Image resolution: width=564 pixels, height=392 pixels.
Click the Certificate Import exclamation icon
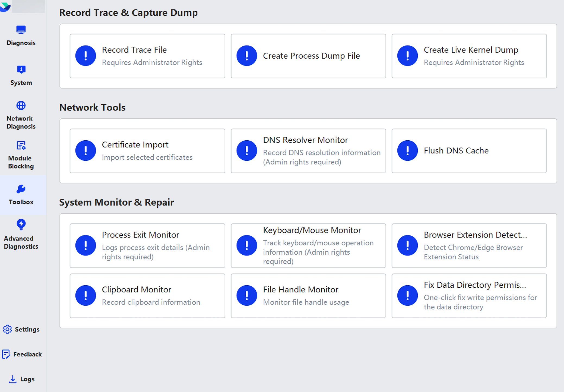[85, 150]
